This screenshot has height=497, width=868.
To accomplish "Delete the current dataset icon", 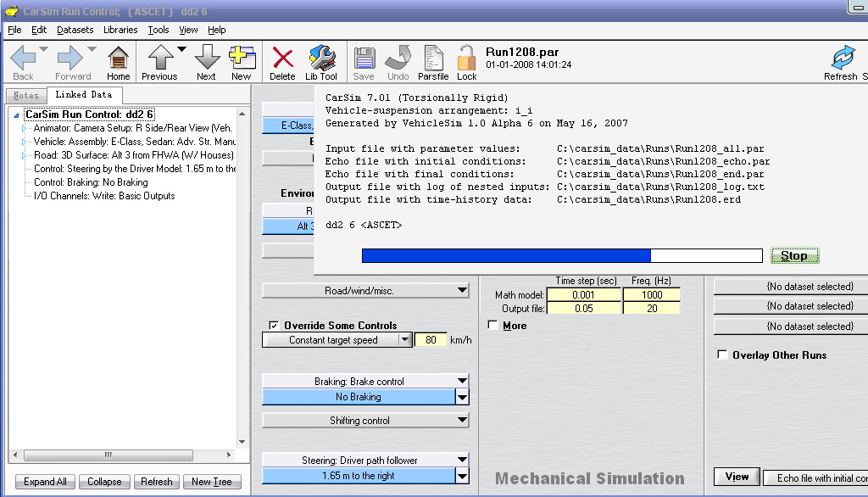I will pos(282,57).
